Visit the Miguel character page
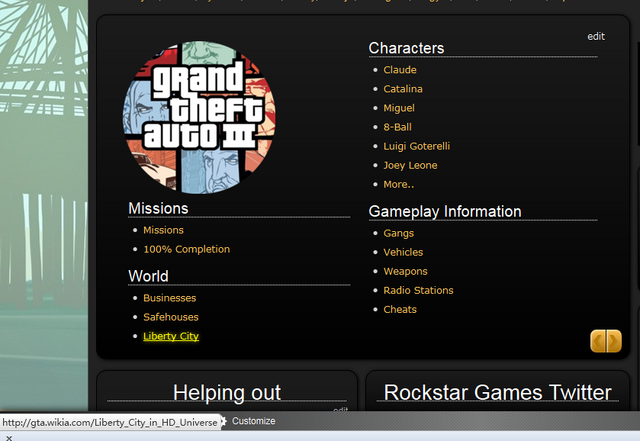This screenshot has height=441, width=640. click(x=399, y=108)
